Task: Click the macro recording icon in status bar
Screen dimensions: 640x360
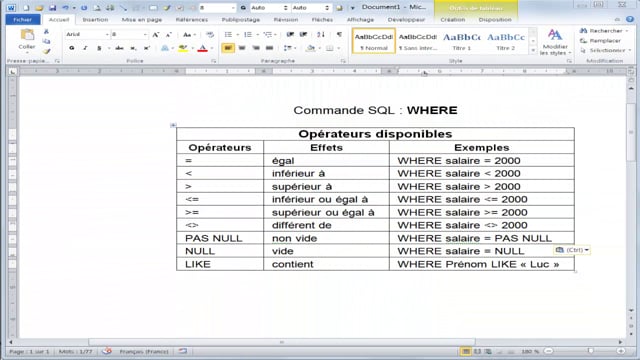Action: [x=182, y=351]
